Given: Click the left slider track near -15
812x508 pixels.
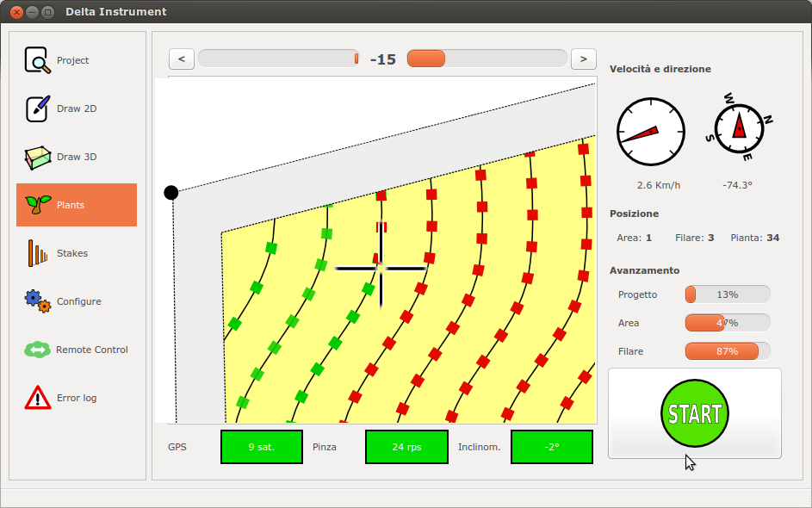Looking at the screenshot, I should pyautogui.click(x=277, y=59).
